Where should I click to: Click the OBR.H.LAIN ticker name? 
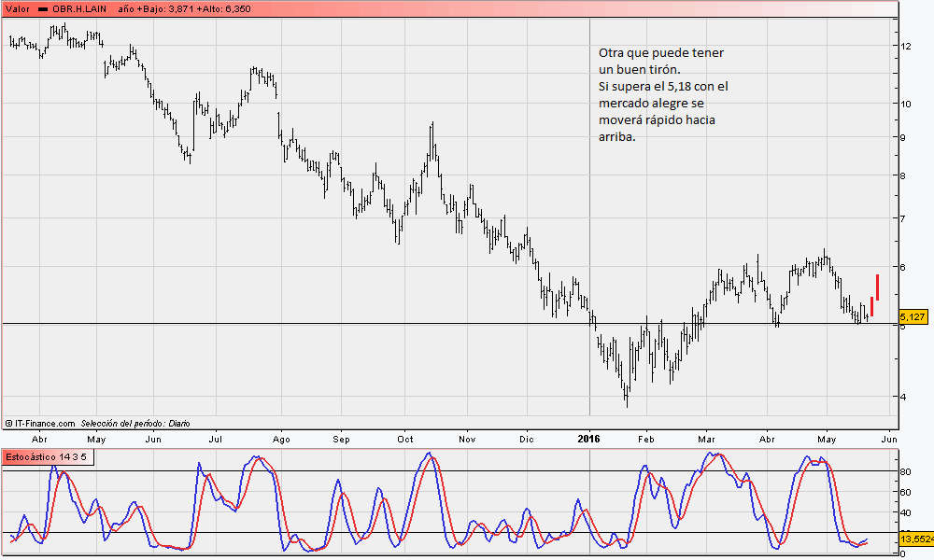79,7
